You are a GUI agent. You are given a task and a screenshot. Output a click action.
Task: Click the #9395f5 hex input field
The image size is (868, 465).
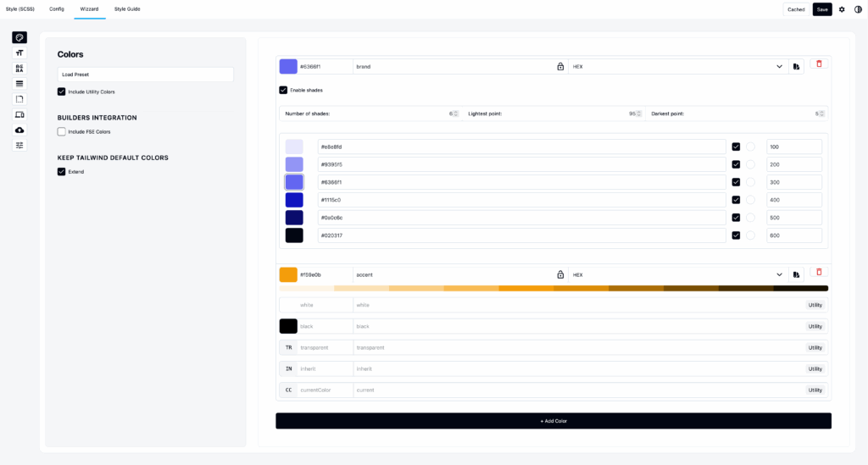[x=521, y=164]
